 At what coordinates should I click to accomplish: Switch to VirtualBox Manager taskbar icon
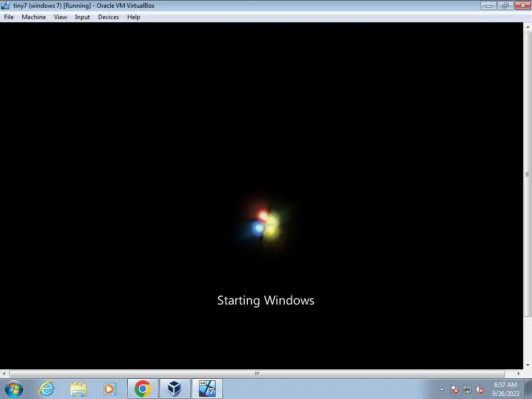pos(175,389)
